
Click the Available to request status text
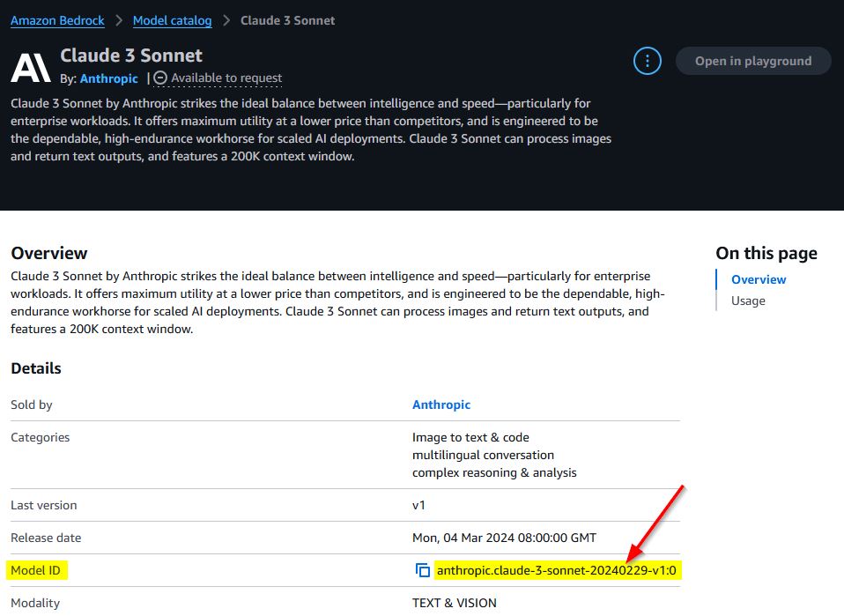click(226, 78)
